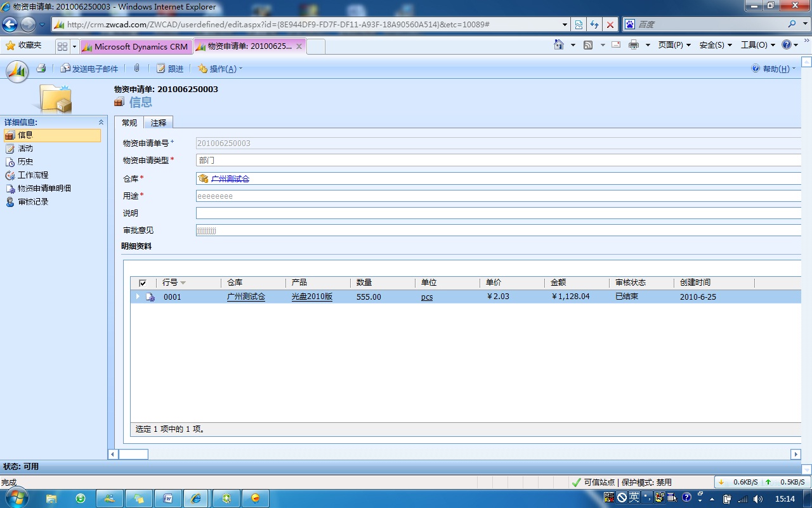Open the 帮助(H) help dropdown

pyautogui.click(x=773, y=69)
